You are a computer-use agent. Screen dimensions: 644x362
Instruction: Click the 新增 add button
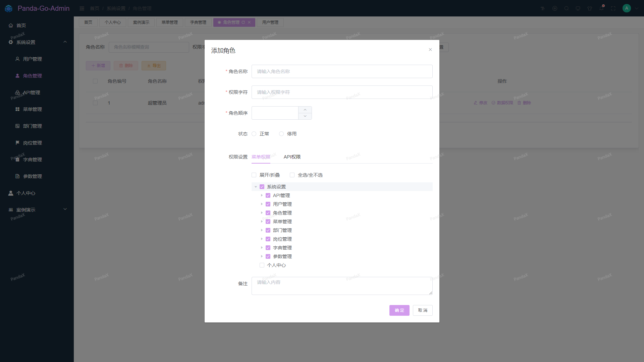[98, 66]
